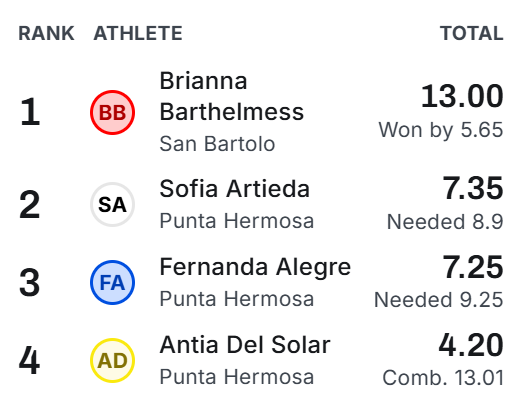
Task: Click the 'Won by 5.65' text
Action: (x=441, y=130)
